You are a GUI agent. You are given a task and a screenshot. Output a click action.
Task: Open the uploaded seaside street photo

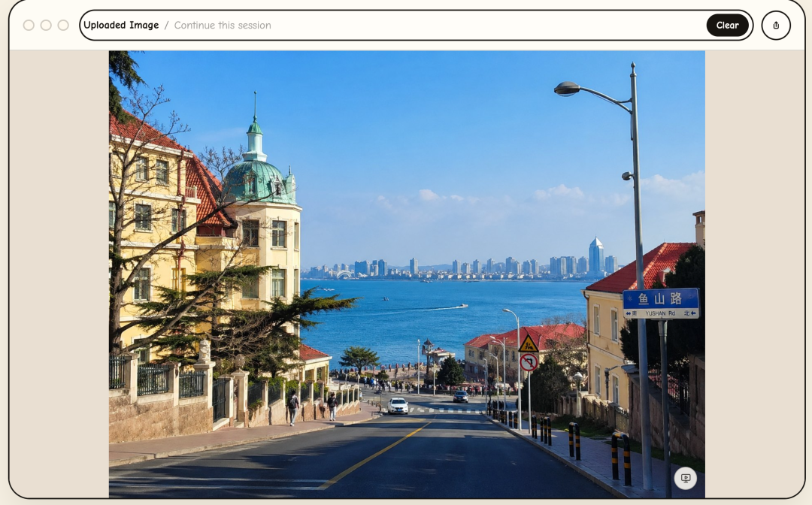407,274
